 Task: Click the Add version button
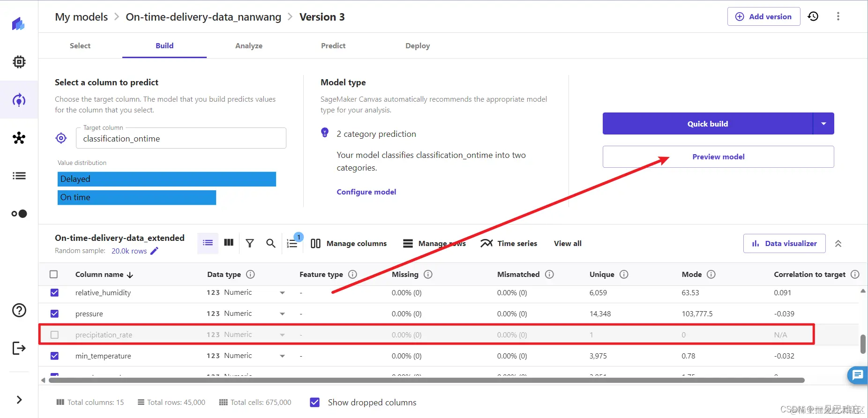[763, 16]
